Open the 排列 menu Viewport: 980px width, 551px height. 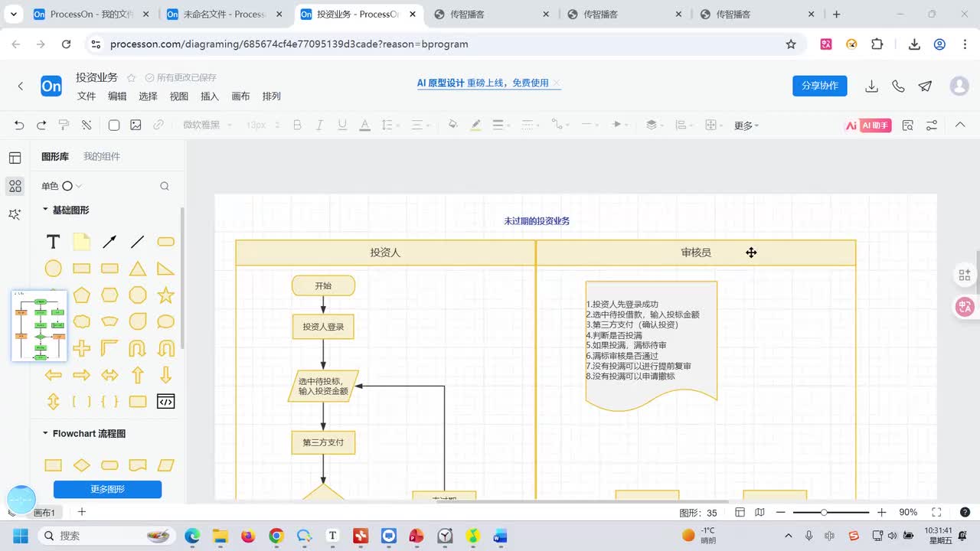pos(272,96)
